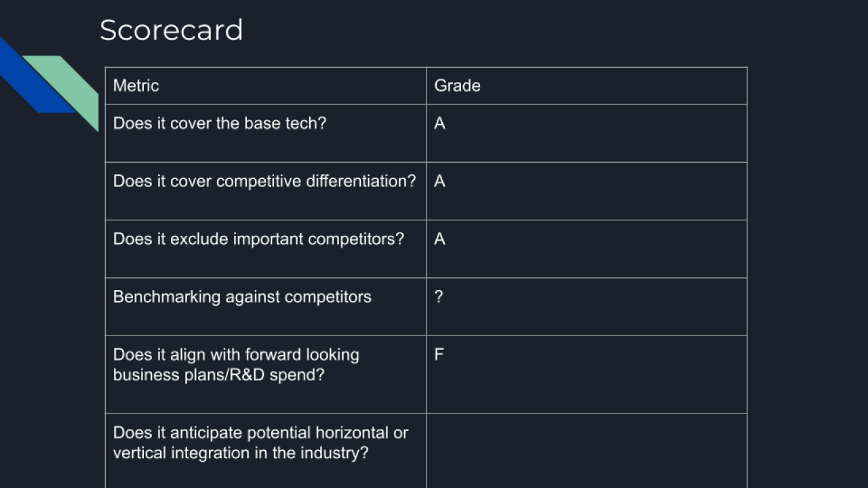
Task: Select the grade A for competitive differentiation
Action: 586,191
